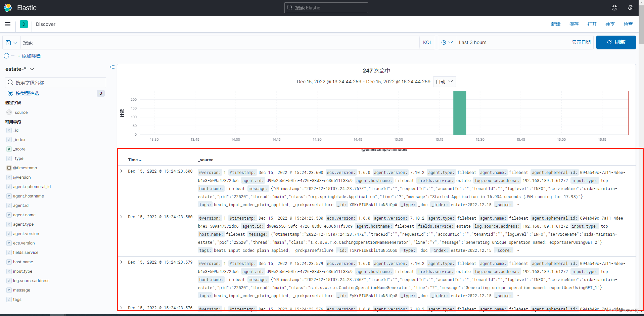Image resolution: width=644 pixels, height=316 pixels.
Task: Sort by the Time column header
Action: (135, 160)
